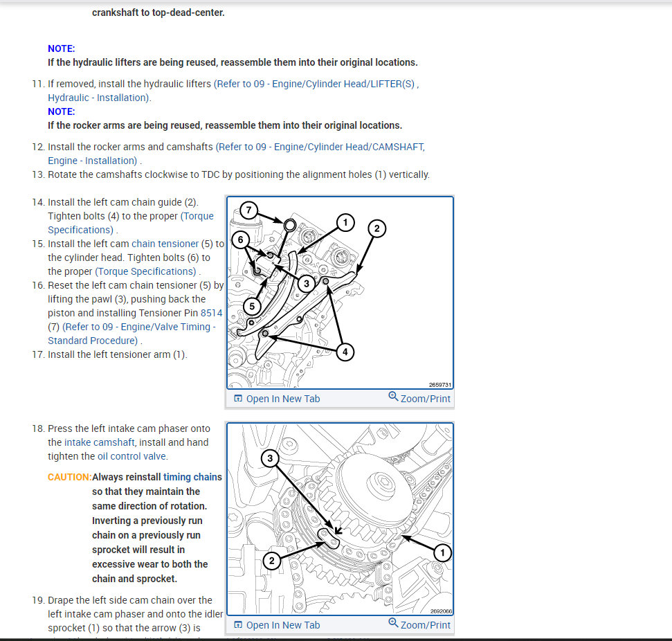Open Torque Specifications link in step 14
The height and width of the screenshot is (641, 672).
point(131,223)
